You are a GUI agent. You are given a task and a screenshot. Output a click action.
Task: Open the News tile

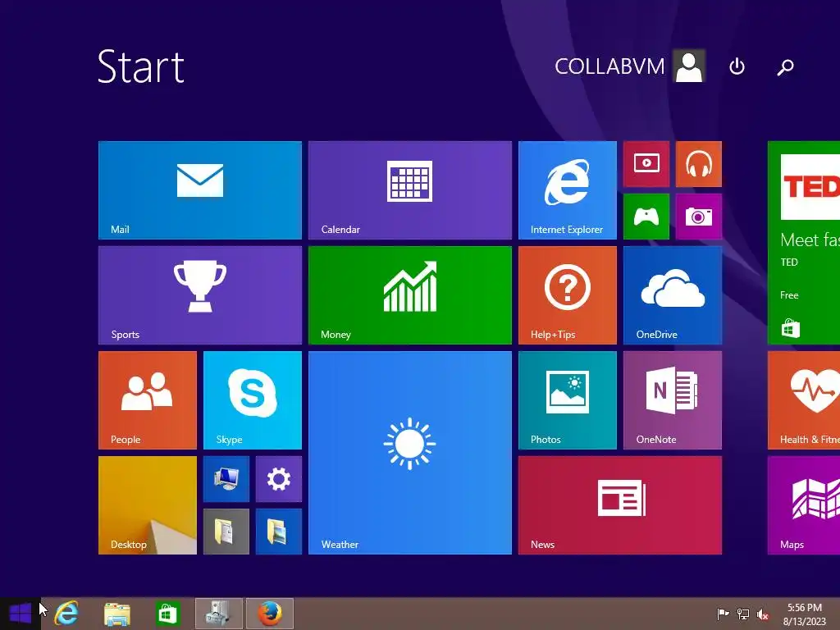click(620, 505)
